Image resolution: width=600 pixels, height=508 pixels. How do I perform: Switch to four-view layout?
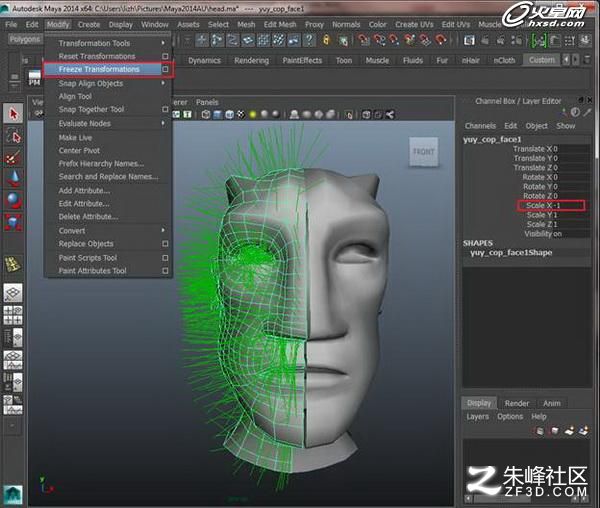pos(13,315)
